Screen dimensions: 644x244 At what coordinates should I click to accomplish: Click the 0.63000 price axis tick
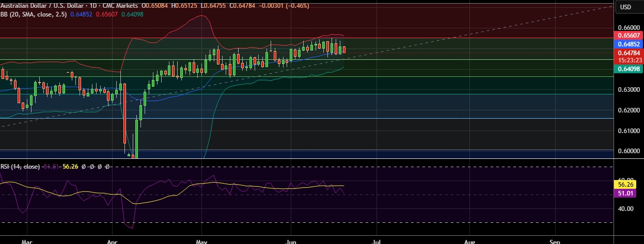(x=629, y=90)
